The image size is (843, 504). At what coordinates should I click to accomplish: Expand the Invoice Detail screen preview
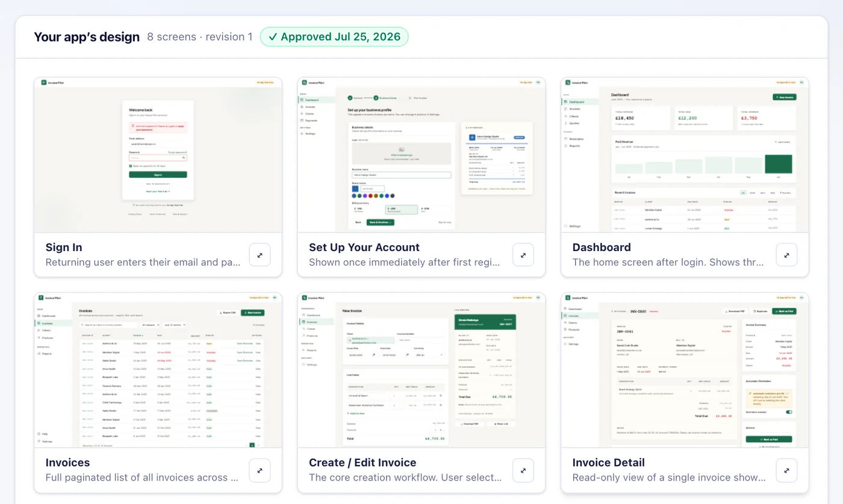(x=786, y=470)
